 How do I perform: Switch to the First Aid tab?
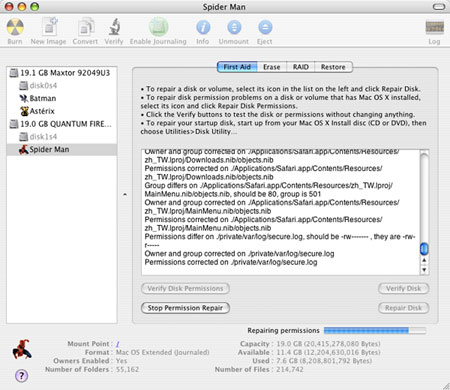[x=237, y=67]
